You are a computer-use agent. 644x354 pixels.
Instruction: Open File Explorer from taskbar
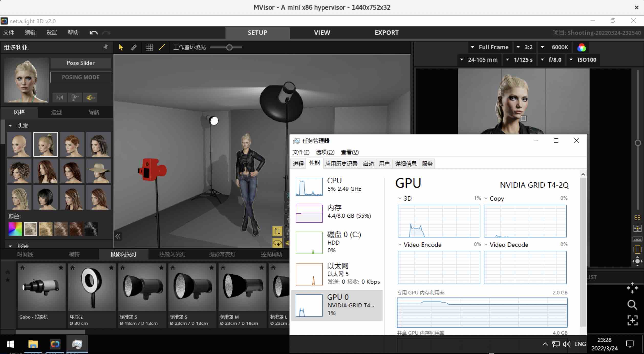[x=33, y=344]
